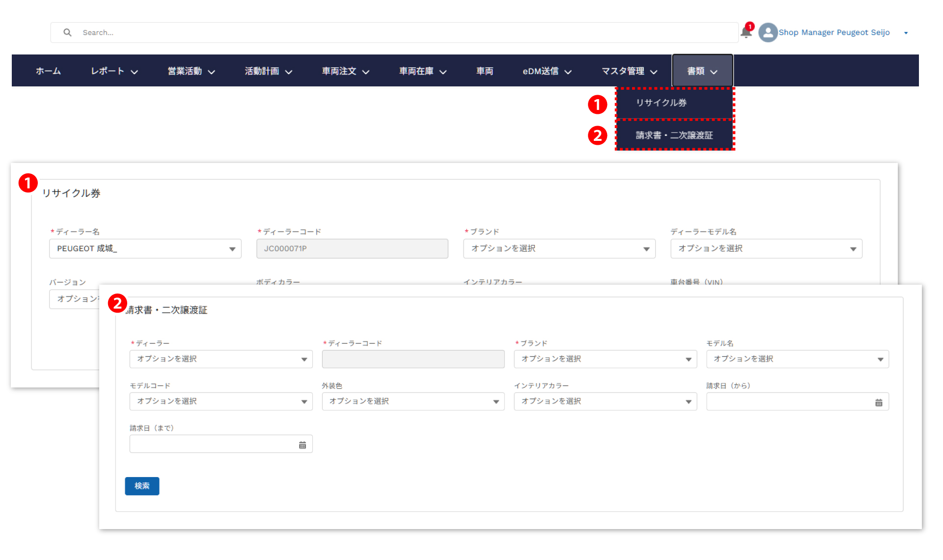The height and width of the screenshot is (560, 943).
Task: Open the 外装色 dropdown
Action: pyautogui.click(x=413, y=401)
